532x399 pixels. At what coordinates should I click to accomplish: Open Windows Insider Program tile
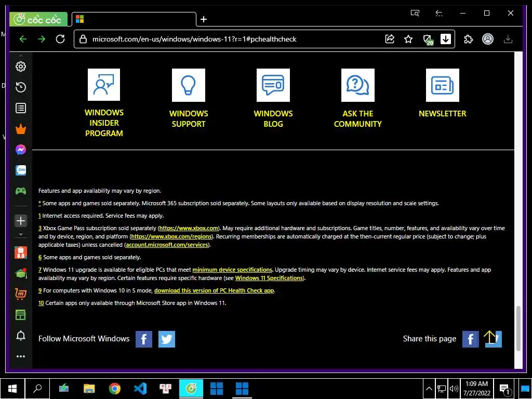pos(104,103)
